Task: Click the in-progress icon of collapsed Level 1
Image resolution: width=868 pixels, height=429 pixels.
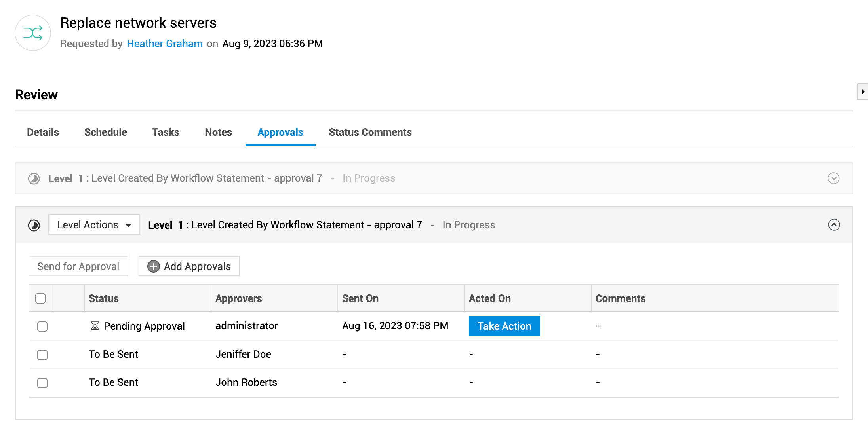Action: (34, 178)
